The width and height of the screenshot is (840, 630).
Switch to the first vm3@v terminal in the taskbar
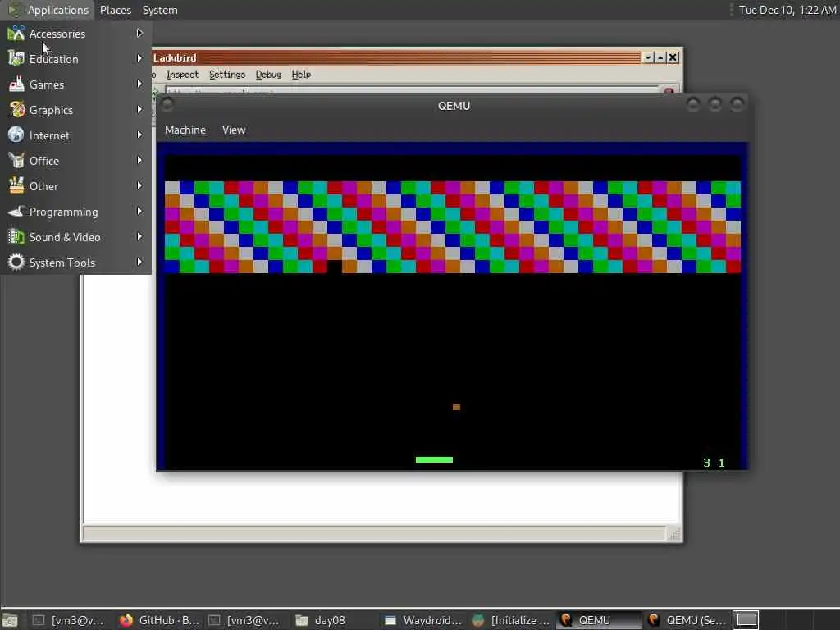68,620
